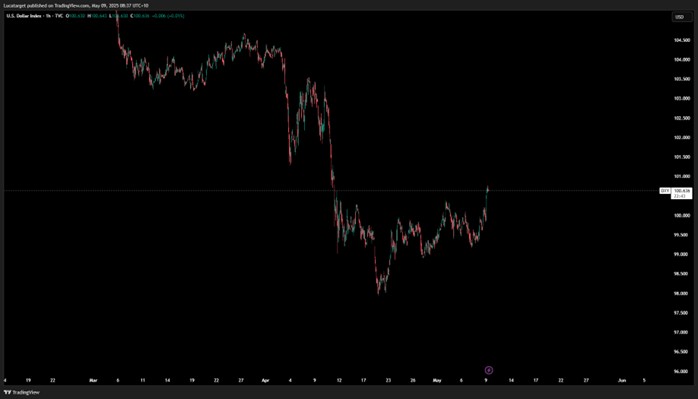The image size is (698, 399).
Task: Click the 97.500 price axis label
Action: click(x=681, y=313)
